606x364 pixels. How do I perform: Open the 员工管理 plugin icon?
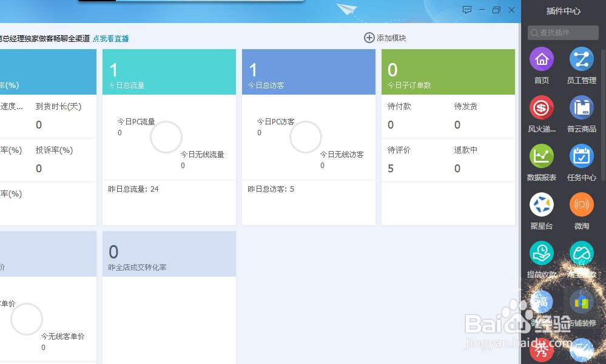[581, 59]
